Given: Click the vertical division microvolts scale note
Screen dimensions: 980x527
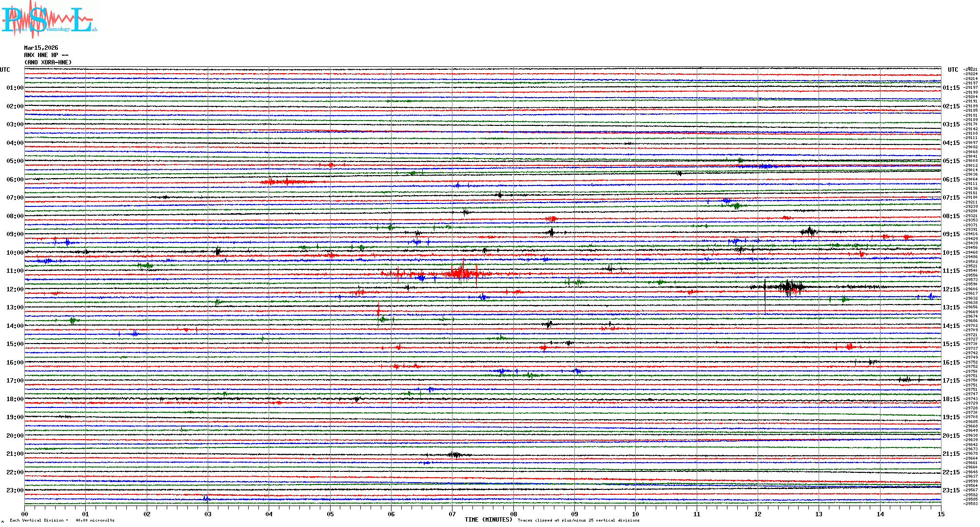Looking at the screenshot, I should [62, 520].
